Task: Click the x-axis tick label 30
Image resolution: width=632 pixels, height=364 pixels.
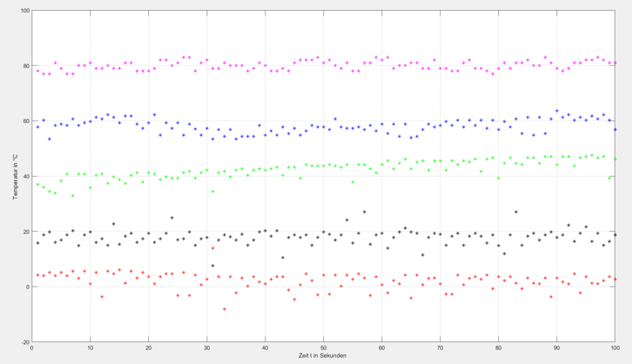Action: (207, 348)
